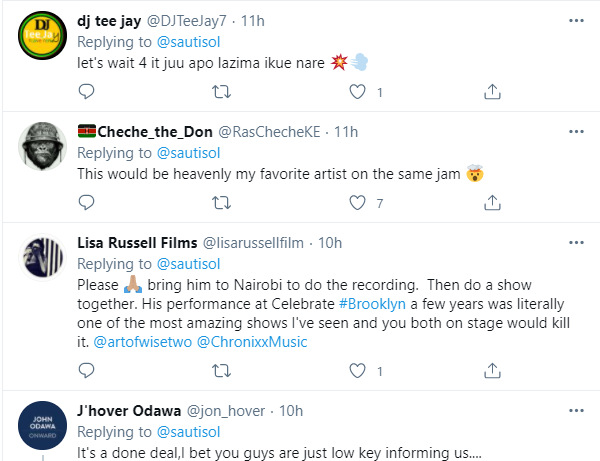600x461 pixels.
Task: Open more options on dj tee jay's tweet
Action: 575,20
